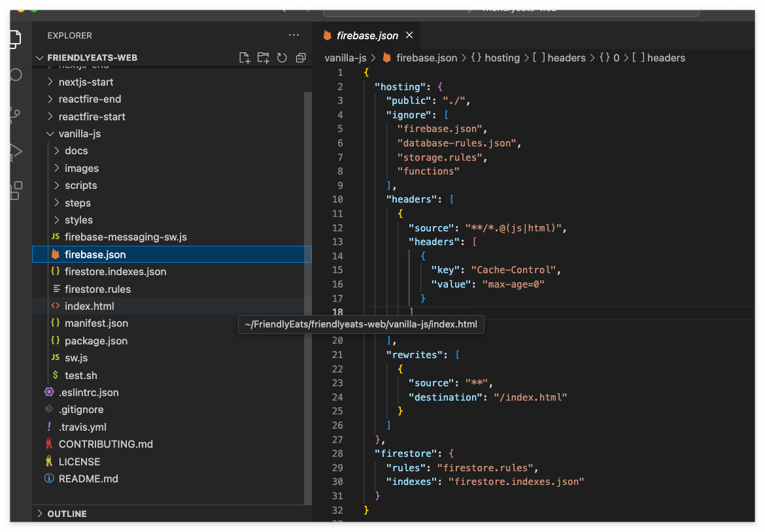Open firestore.rules file
Viewport: 765px width, 532px height.
pyautogui.click(x=172, y=289)
